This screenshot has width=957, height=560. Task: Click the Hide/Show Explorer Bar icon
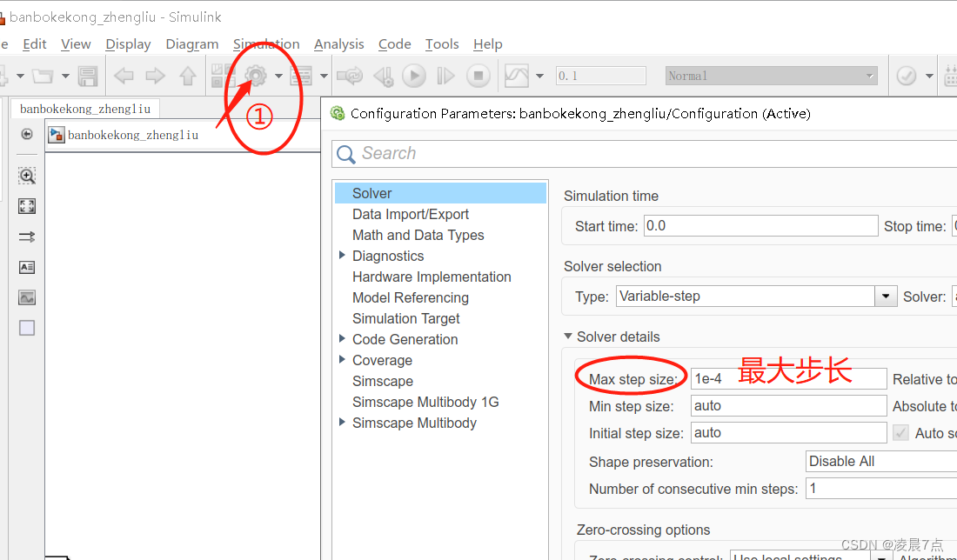click(x=27, y=134)
